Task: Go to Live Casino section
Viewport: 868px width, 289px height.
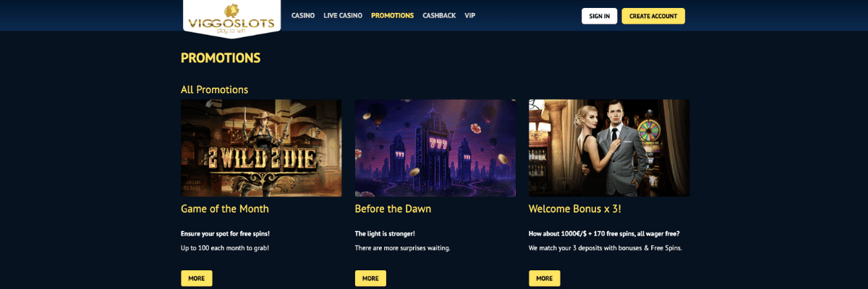Action: [343, 16]
